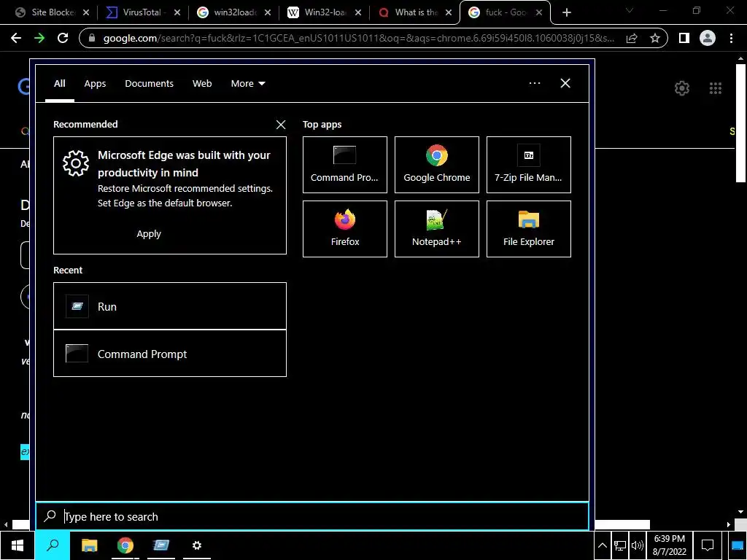Screen dimensions: 747x560
Task: Switch to the Win32-loader Wikipedia tab
Action: 325,13
